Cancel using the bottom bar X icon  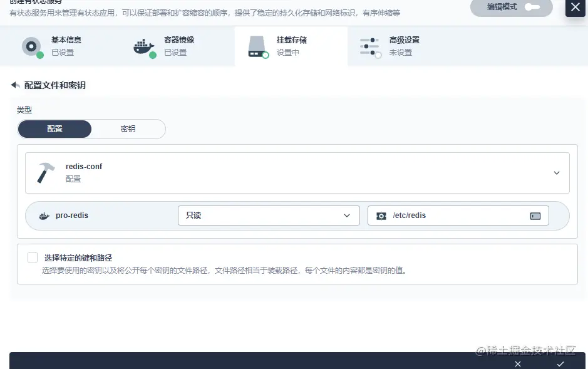(518, 364)
